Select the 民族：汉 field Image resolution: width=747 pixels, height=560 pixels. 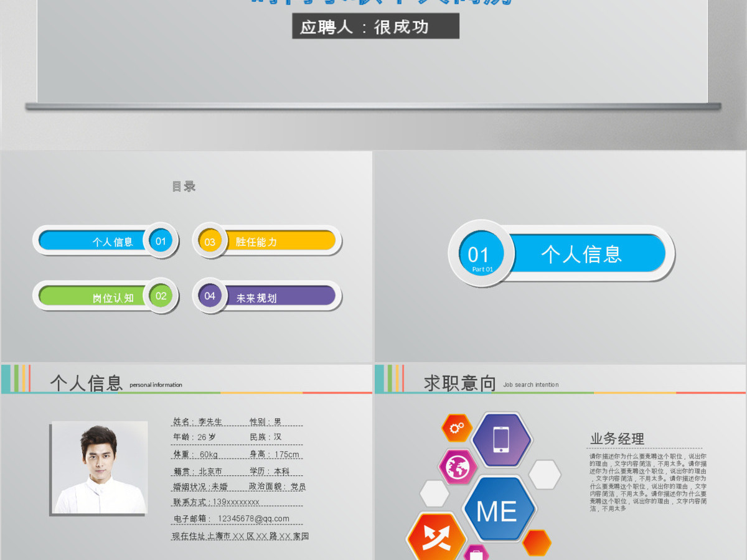266,437
